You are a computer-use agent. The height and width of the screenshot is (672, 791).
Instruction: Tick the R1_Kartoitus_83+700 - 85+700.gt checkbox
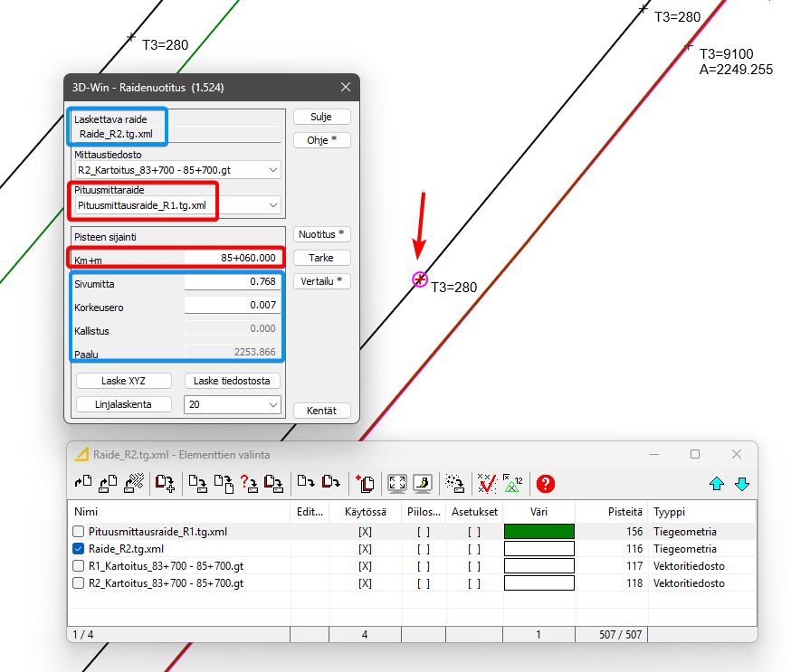point(79,566)
